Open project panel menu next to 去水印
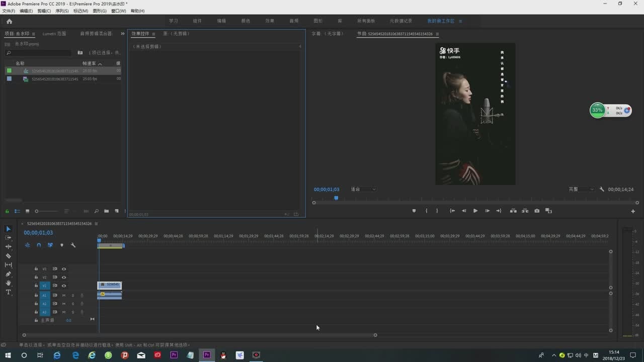The image size is (644, 362). point(33,34)
